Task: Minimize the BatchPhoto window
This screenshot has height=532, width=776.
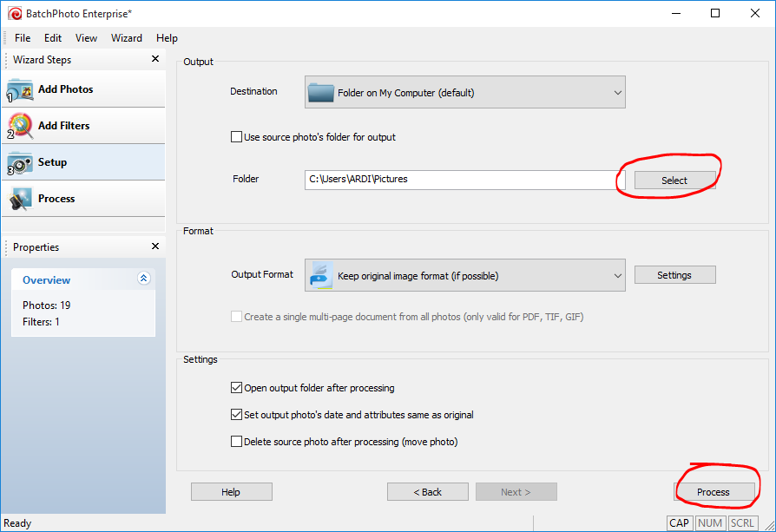Action: coord(676,13)
